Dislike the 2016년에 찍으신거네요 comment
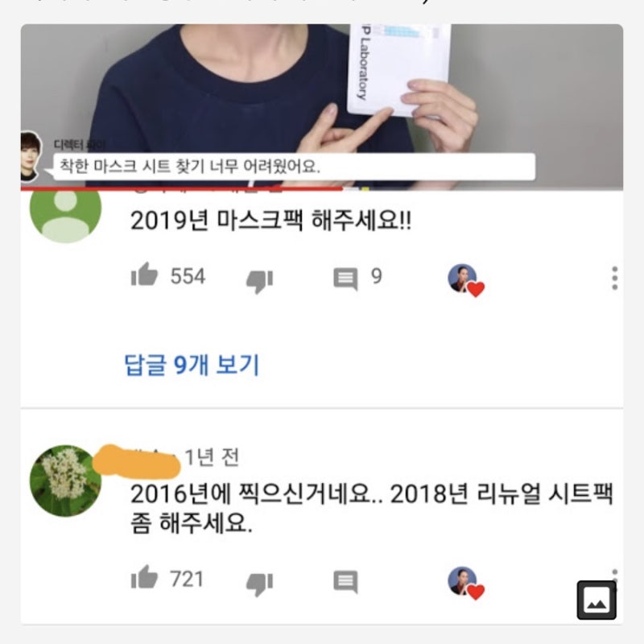 pyautogui.click(x=259, y=584)
